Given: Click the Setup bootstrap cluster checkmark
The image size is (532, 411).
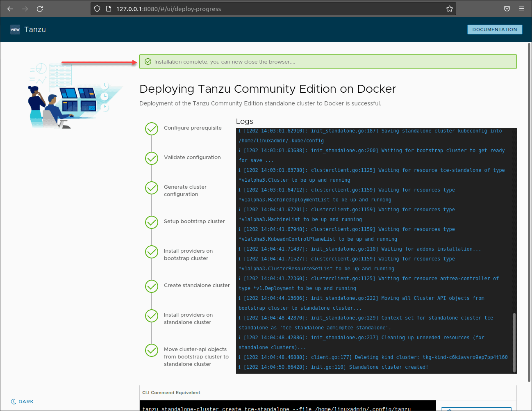Looking at the screenshot, I should [152, 222].
